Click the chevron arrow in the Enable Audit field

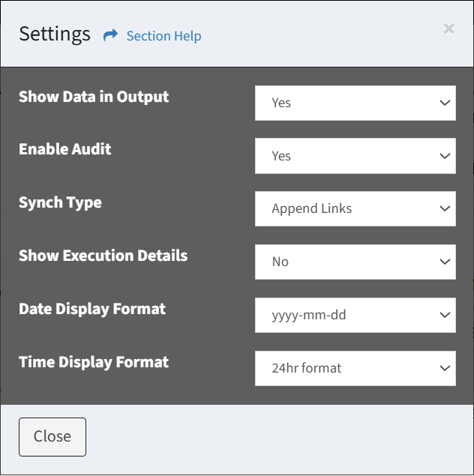[445, 156]
